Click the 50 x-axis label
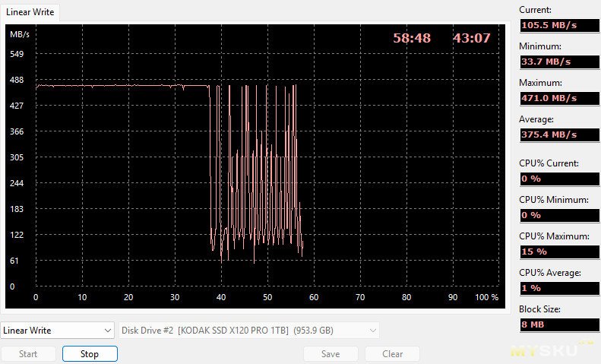This screenshot has height=364, width=601. click(x=267, y=297)
